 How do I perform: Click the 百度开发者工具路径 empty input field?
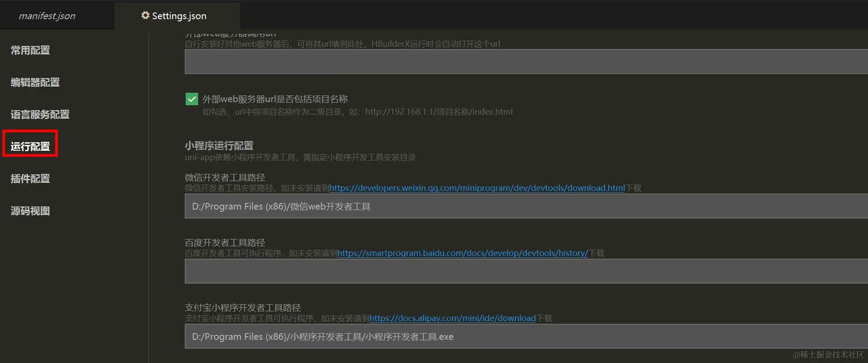[526, 271]
